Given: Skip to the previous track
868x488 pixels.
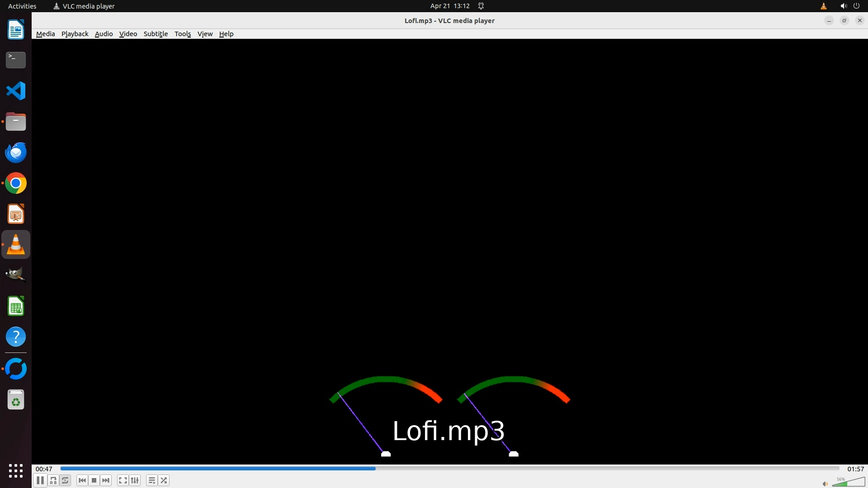Looking at the screenshot, I should 82,480.
